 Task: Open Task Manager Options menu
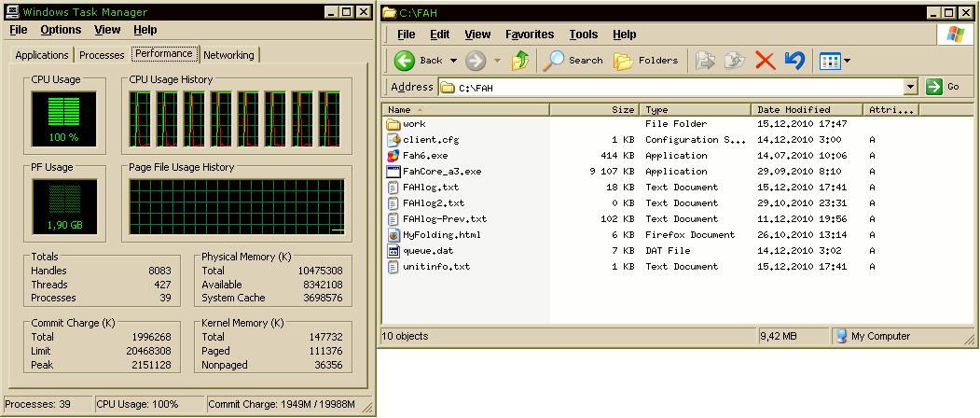click(61, 30)
